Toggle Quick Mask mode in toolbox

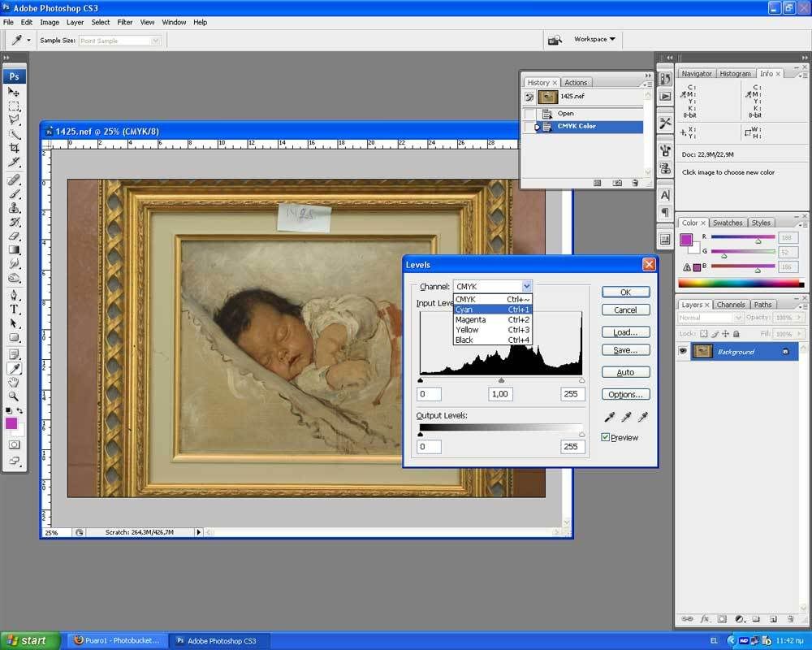coord(14,444)
